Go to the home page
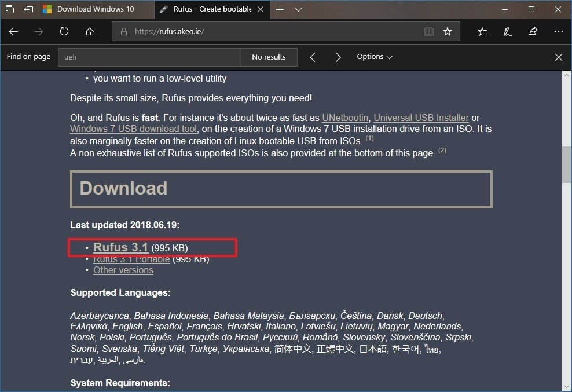The height and width of the screenshot is (392, 572). 89,32
